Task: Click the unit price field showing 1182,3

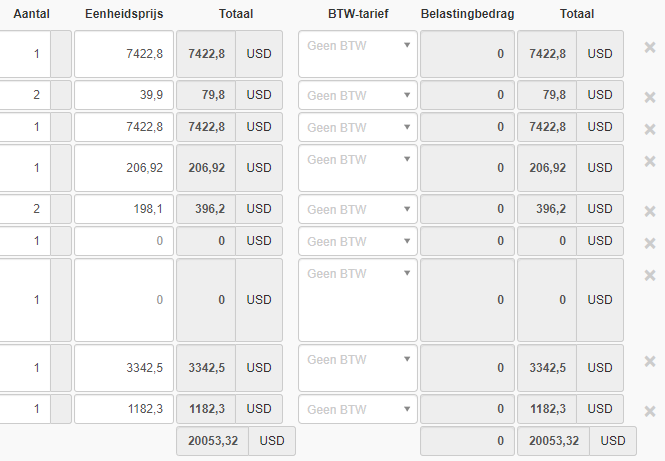Action: click(123, 409)
